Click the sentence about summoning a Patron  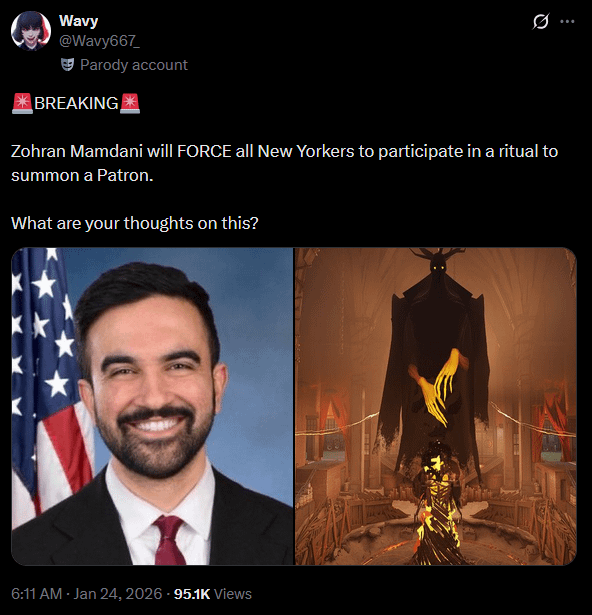click(x=284, y=163)
